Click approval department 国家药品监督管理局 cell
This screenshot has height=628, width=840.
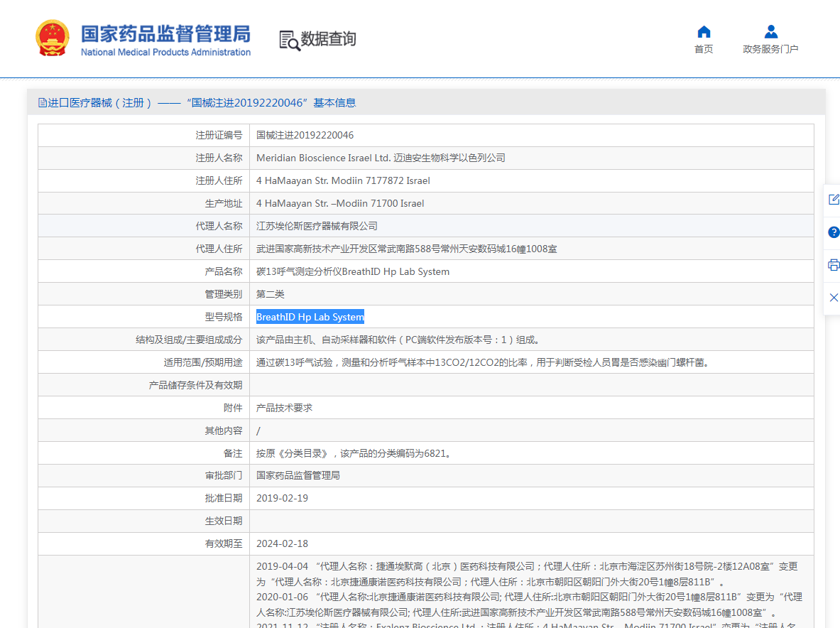(298, 476)
